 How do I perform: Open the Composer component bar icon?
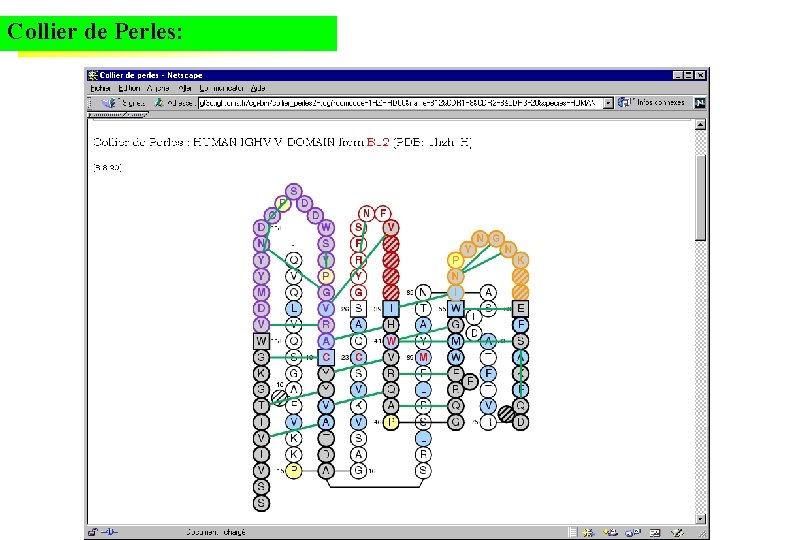677,532
